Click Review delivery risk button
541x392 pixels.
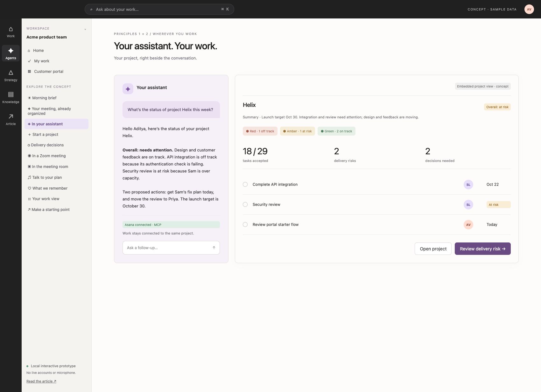point(482,249)
